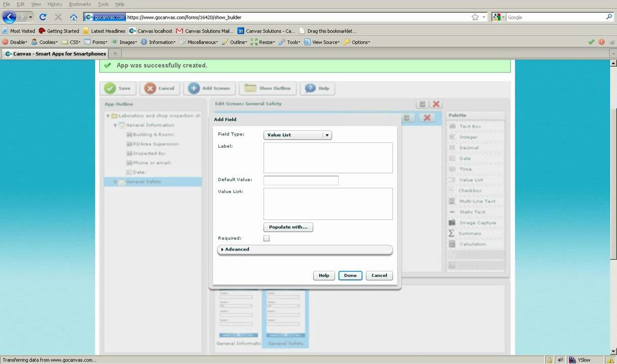Expand the Advanced section
This screenshot has width=617, height=364.
point(237,249)
